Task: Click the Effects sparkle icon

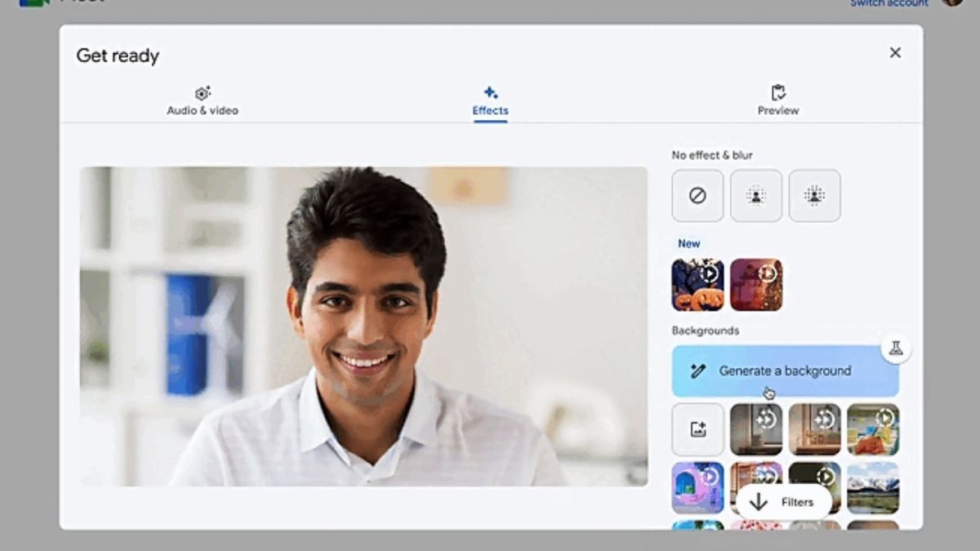Action: click(490, 92)
